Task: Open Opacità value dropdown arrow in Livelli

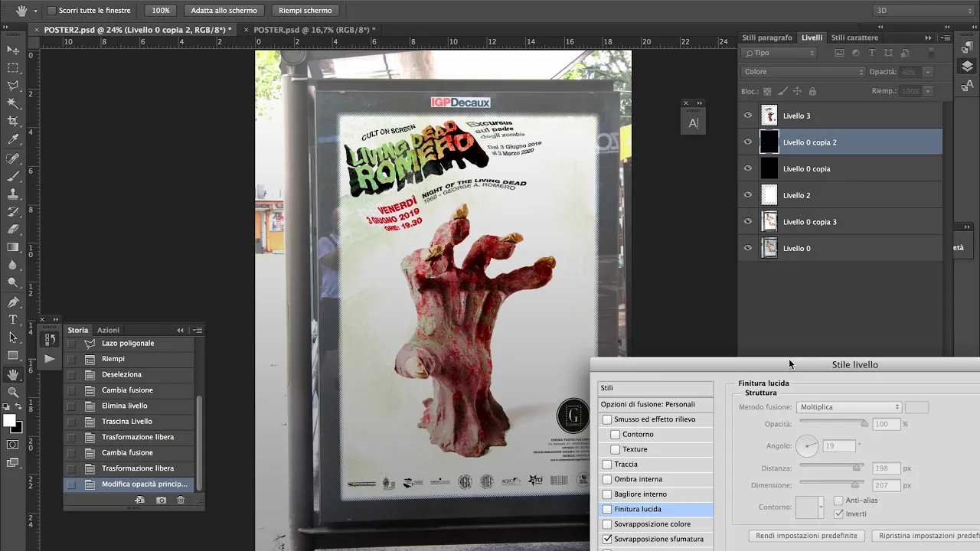Action: pyautogui.click(x=928, y=72)
